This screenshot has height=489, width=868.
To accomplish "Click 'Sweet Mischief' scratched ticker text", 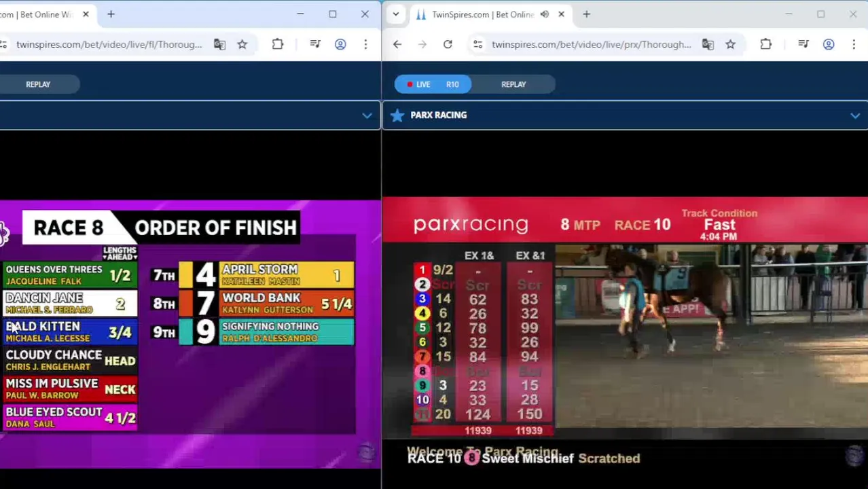I will point(528,458).
